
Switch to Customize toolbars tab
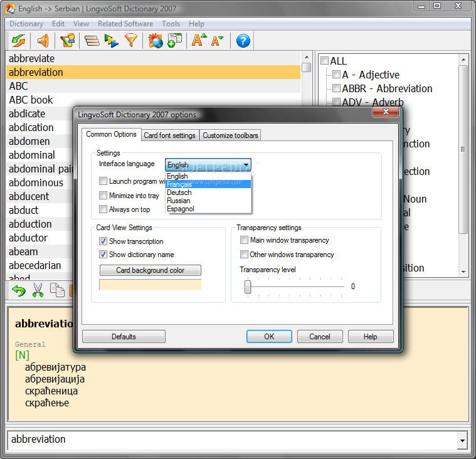230,135
